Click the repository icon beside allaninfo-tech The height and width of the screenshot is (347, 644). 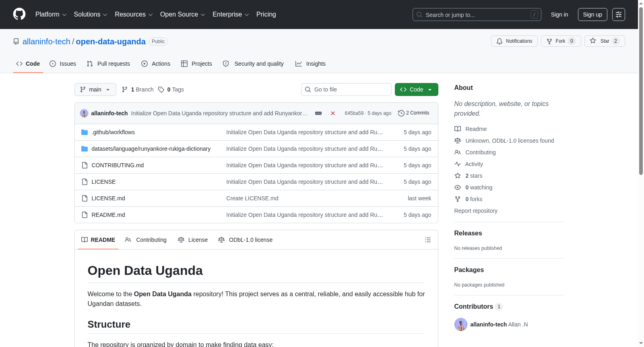[x=16, y=42]
